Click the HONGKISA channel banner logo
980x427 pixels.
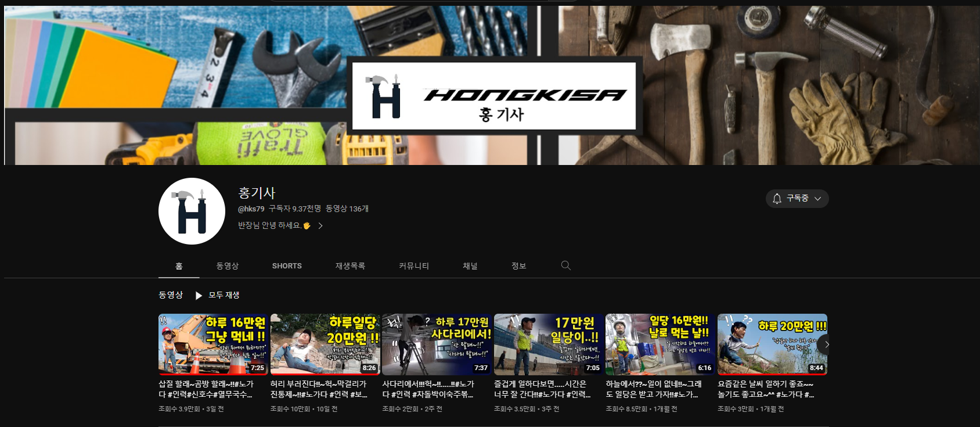coord(494,96)
